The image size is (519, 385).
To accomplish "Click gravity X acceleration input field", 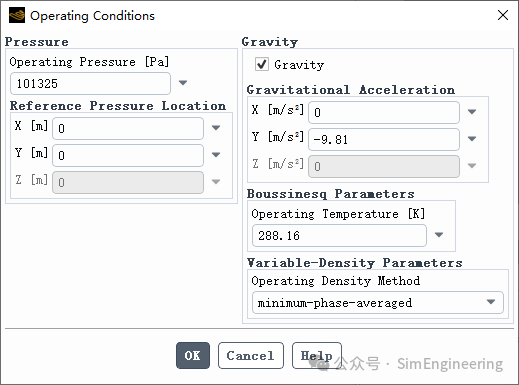I will click(384, 112).
